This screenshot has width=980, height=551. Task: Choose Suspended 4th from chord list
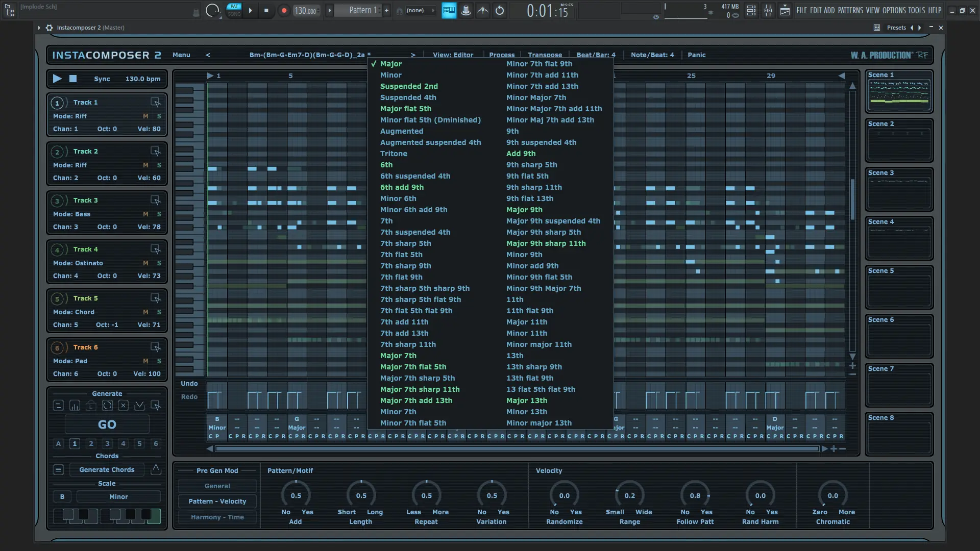(x=408, y=97)
